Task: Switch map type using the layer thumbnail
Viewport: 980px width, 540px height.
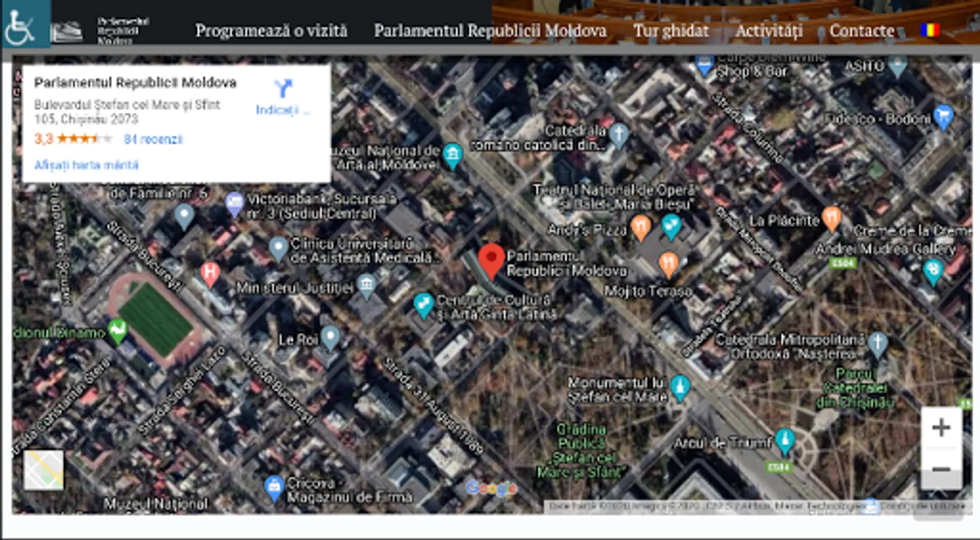Action: [x=44, y=470]
